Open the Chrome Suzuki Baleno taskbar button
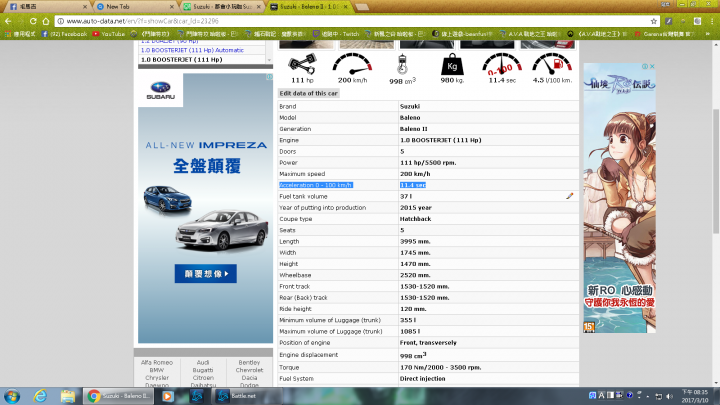Image resolution: width=720 pixels, height=405 pixels. pyautogui.click(x=119, y=396)
